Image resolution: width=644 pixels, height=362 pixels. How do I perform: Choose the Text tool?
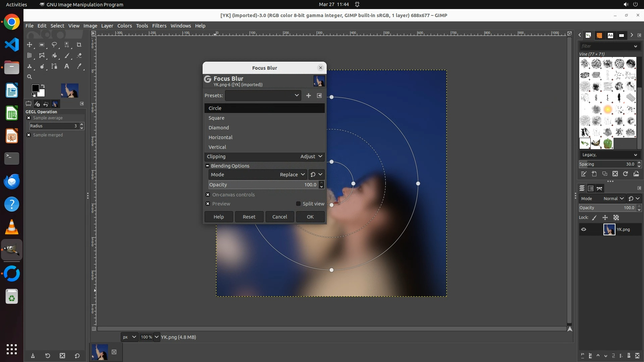pos(67,66)
